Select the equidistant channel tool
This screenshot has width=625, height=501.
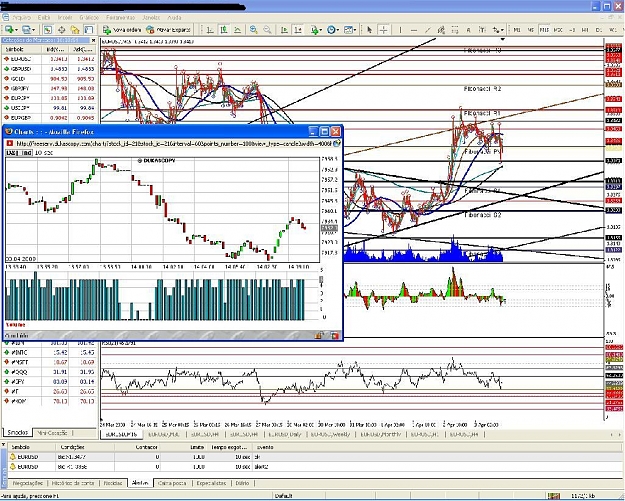click(441, 30)
